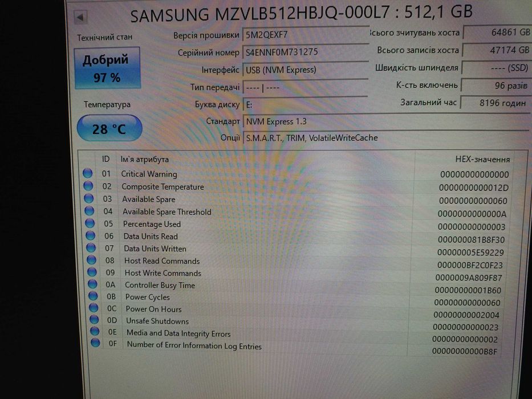Image resolution: width=532 pixels, height=399 pixels.
Task: Click the ID column header
Action: [x=106, y=159]
